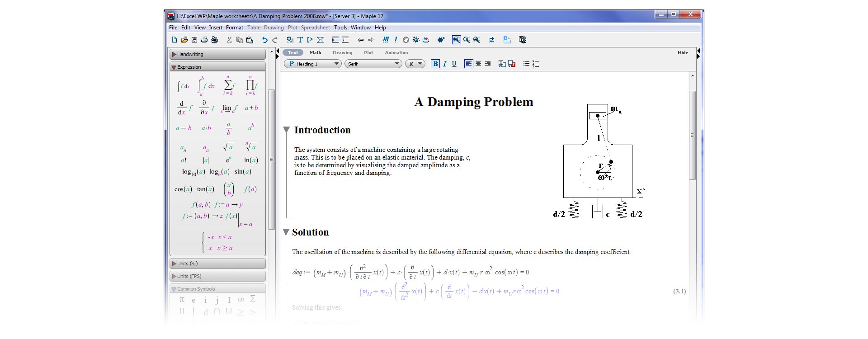Image resolution: width=868 pixels, height=339 pixels.
Task: Insert pi symbol from Common Symbols
Action: pos(182,300)
